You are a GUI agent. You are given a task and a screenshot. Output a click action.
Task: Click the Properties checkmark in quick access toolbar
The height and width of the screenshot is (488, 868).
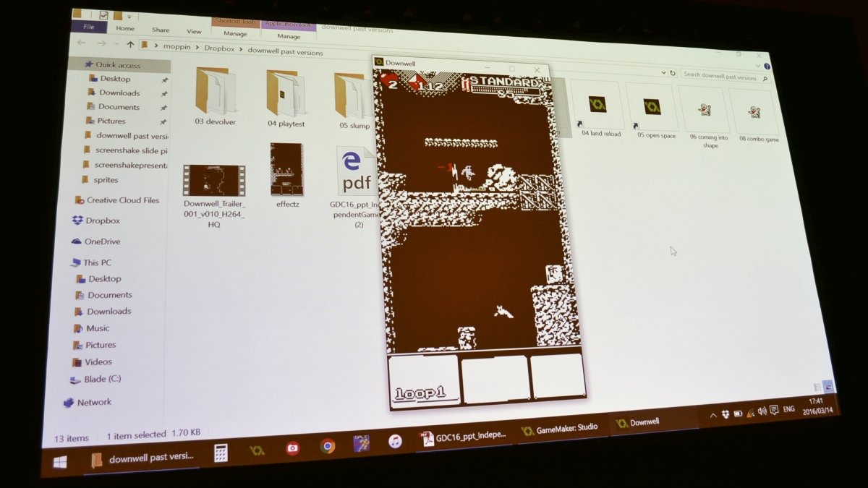tap(104, 14)
